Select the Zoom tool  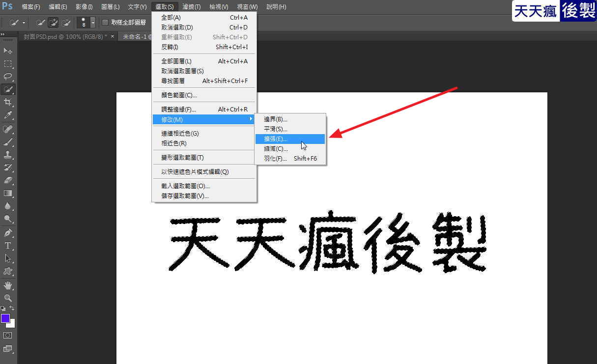[8, 298]
